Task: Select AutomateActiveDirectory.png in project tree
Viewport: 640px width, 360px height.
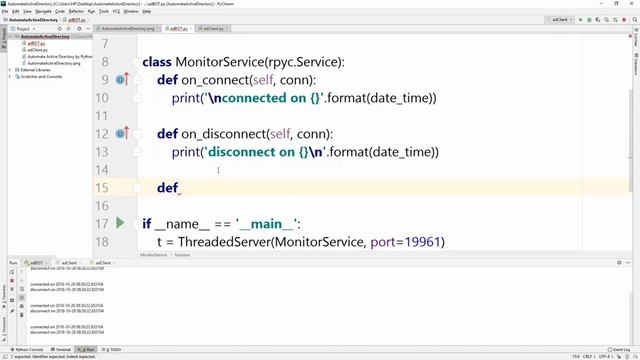Action: point(53,63)
